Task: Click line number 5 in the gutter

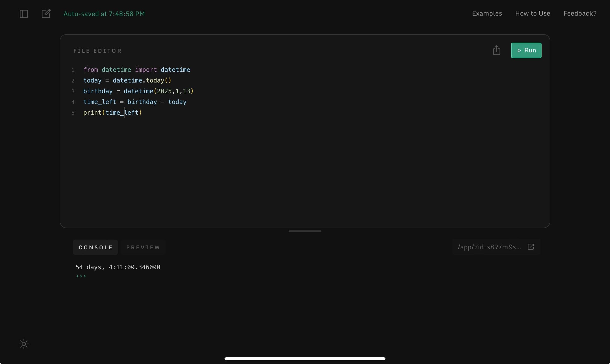Action: pyautogui.click(x=73, y=113)
